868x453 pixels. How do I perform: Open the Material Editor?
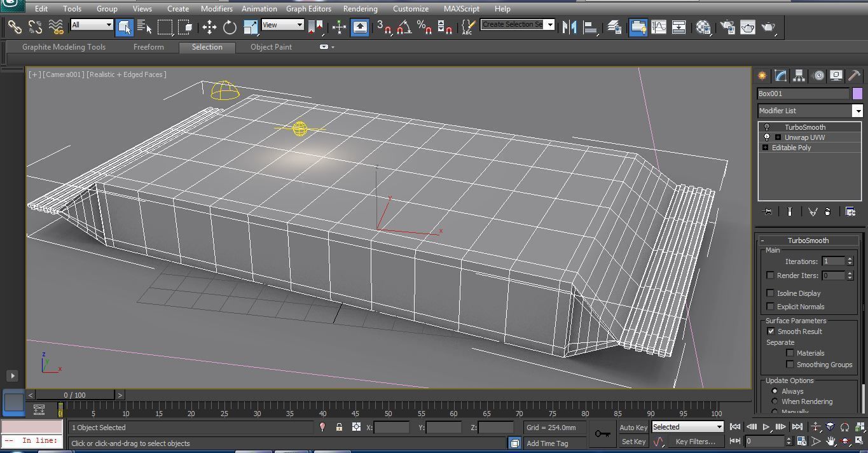click(x=703, y=27)
